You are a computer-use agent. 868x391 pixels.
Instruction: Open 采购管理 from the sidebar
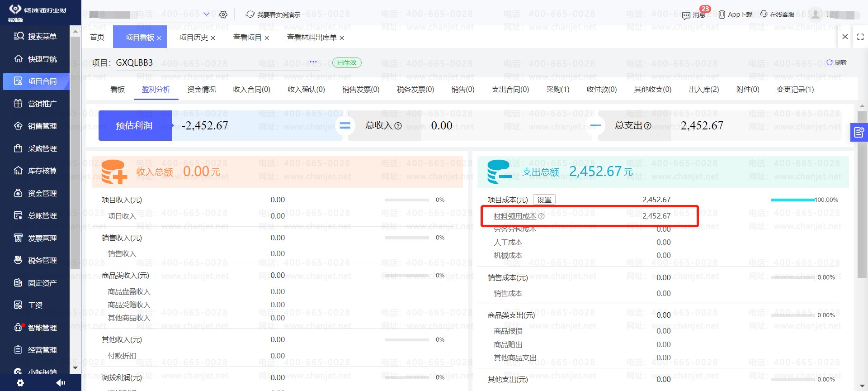point(35,148)
